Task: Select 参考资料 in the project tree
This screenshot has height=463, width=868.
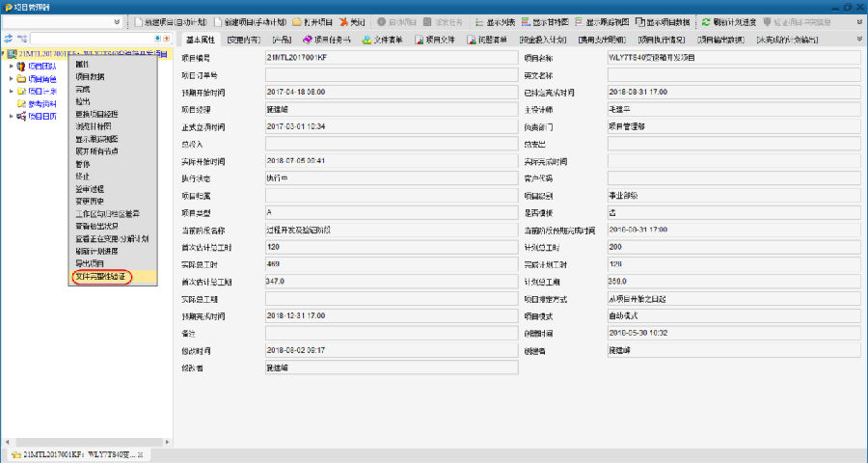Action: (42, 104)
